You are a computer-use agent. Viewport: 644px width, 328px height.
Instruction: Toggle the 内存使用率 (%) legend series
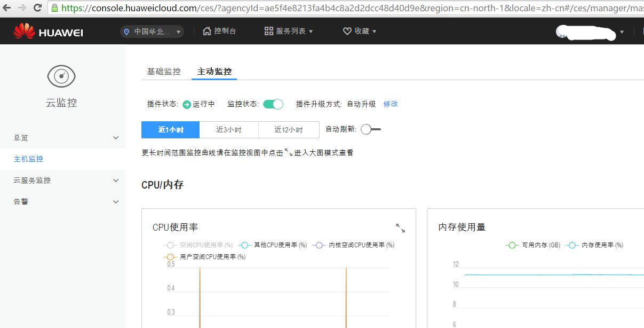594,245
